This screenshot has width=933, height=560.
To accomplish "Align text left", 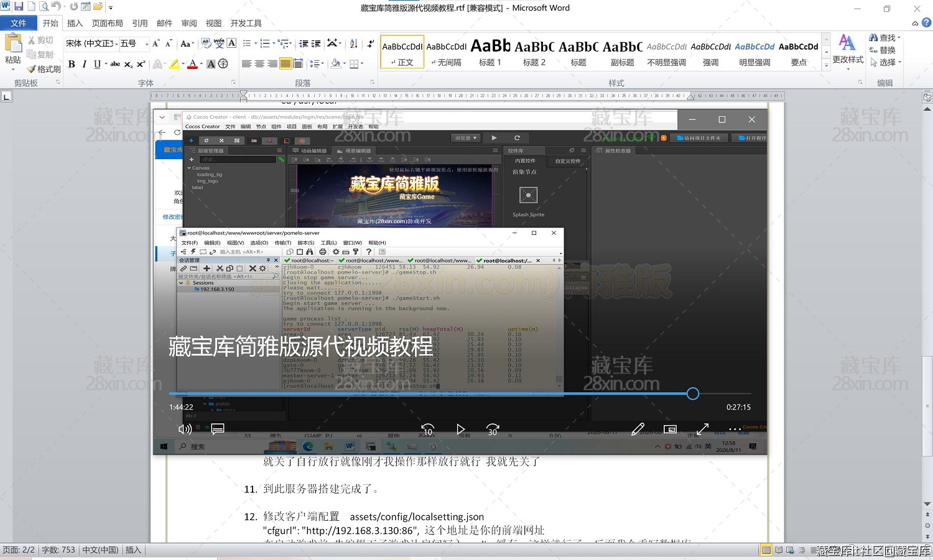I will pos(246,64).
